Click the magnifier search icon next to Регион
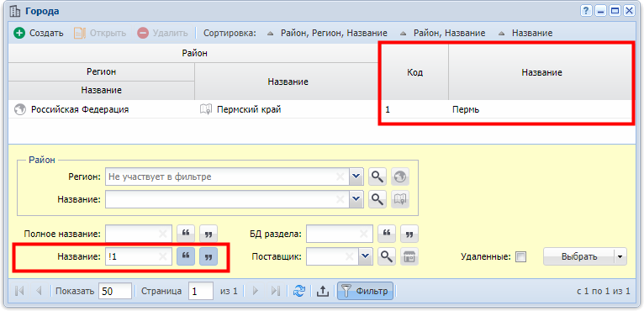This screenshot has height=311, width=644. 377,177
